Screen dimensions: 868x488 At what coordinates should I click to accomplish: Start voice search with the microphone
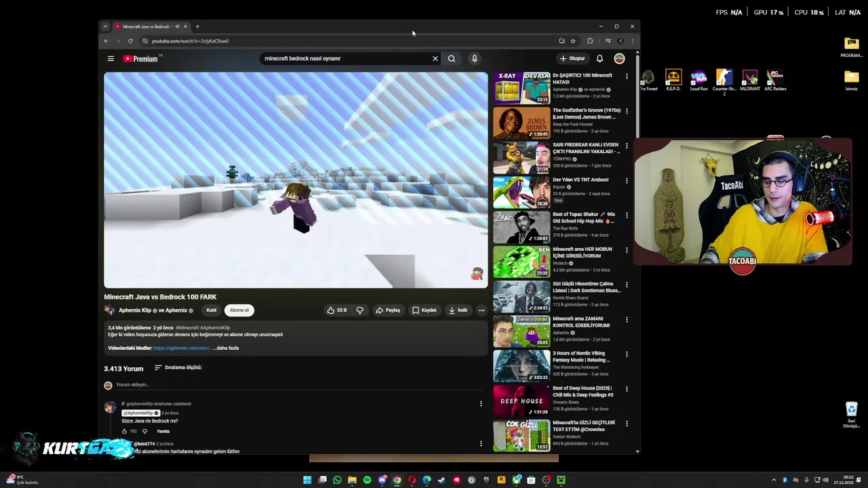475,58
